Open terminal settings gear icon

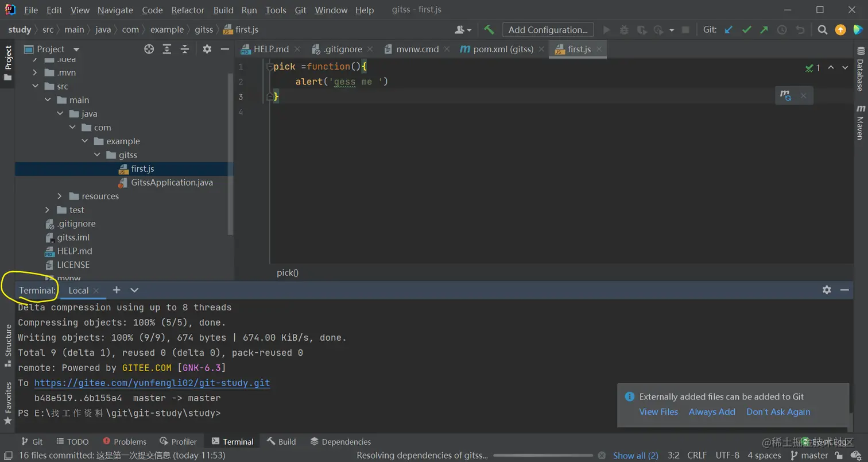click(827, 290)
